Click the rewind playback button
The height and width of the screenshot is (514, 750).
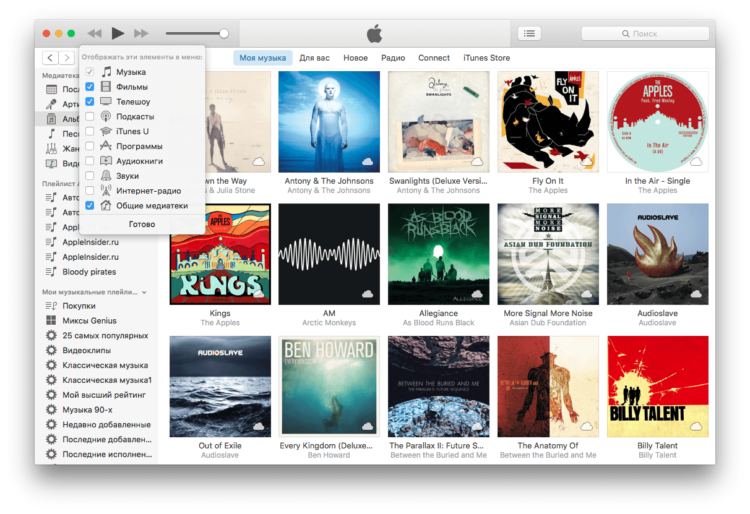[95, 33]
